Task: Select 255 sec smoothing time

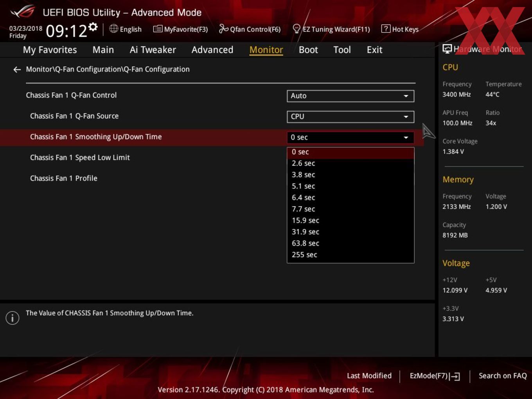Action: point(350,255)
